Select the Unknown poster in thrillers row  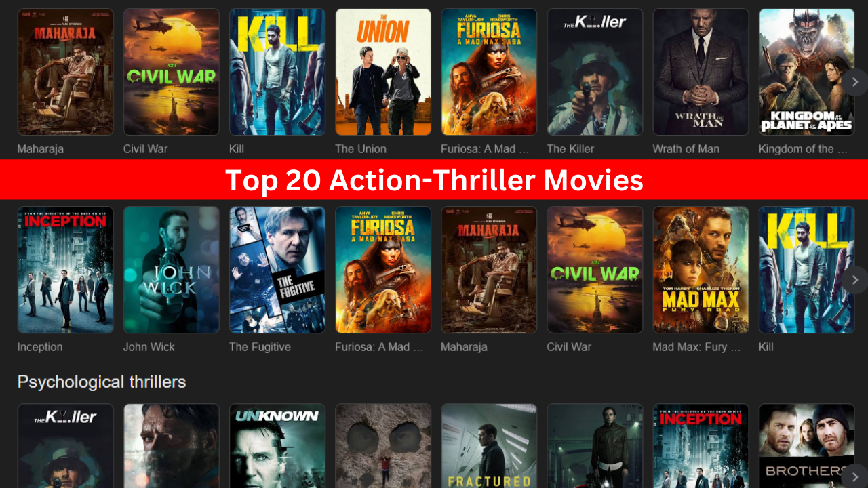(x=277, y=446)
